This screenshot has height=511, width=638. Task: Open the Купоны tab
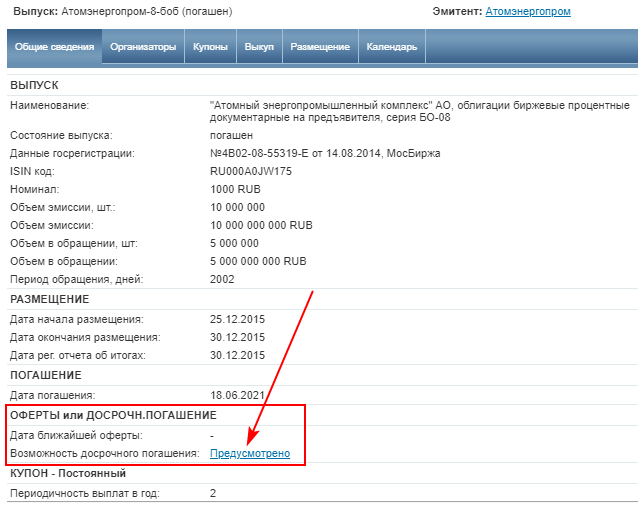tap(211, 47)
